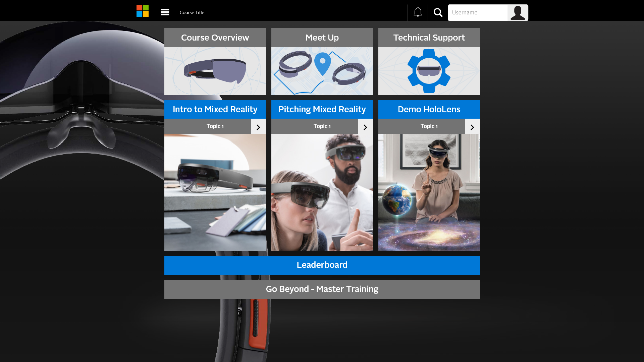
Task: Focus the Username input field
Action: pos(478,13)
